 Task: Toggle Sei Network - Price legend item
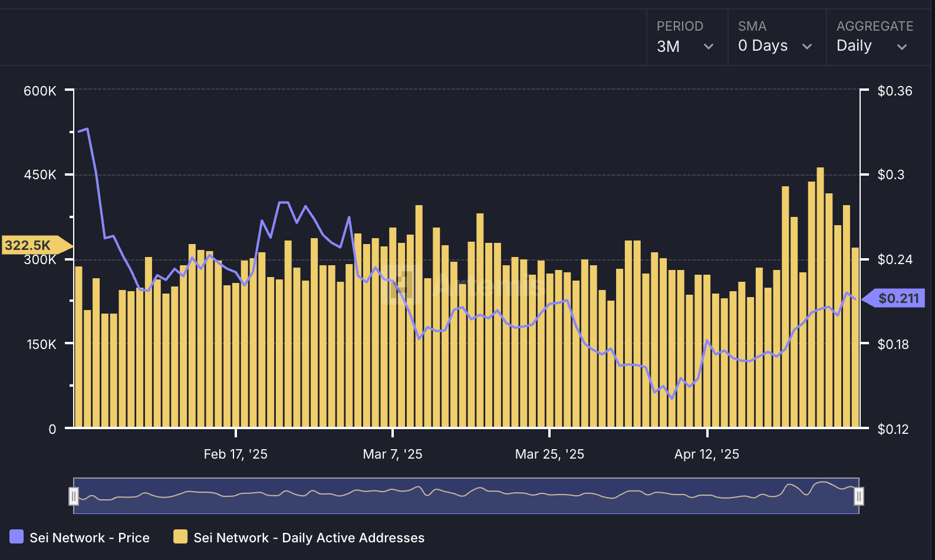[x=80, y=537]
